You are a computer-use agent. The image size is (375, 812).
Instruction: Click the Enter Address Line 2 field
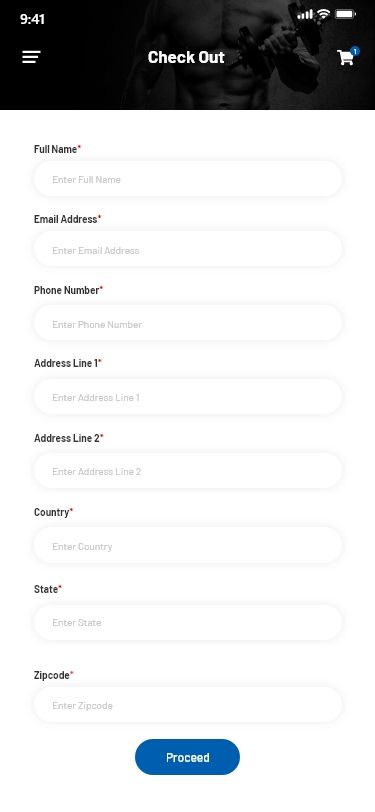188,471
